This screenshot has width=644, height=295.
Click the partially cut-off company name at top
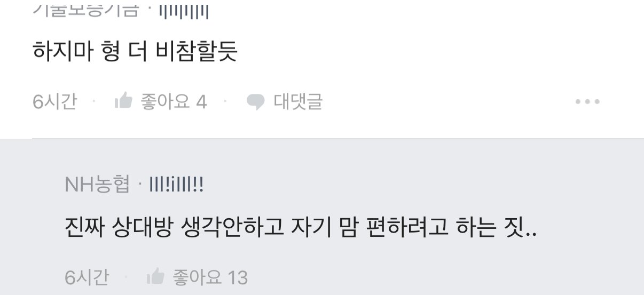click(85, 9)
